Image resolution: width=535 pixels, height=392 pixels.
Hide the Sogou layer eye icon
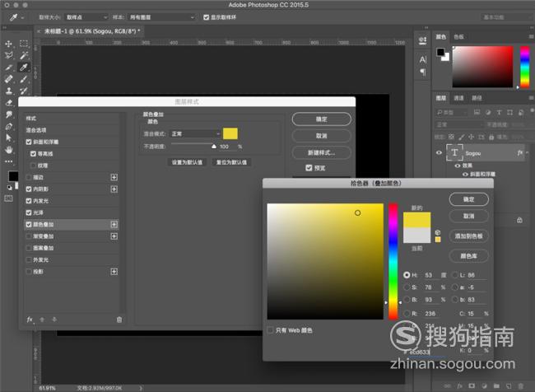440,152
